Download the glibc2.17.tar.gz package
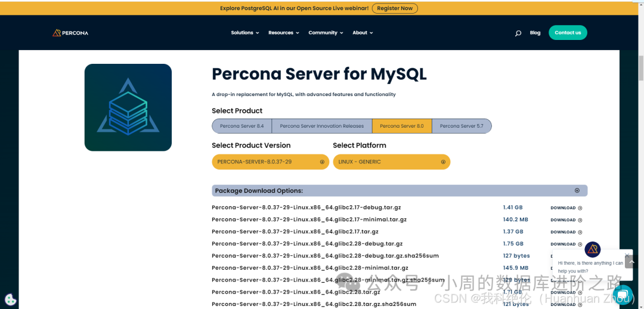 tap(566, 232)
